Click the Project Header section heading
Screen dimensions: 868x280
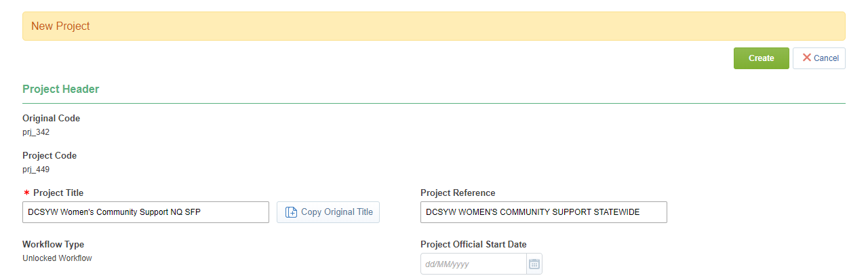(61, 89)
